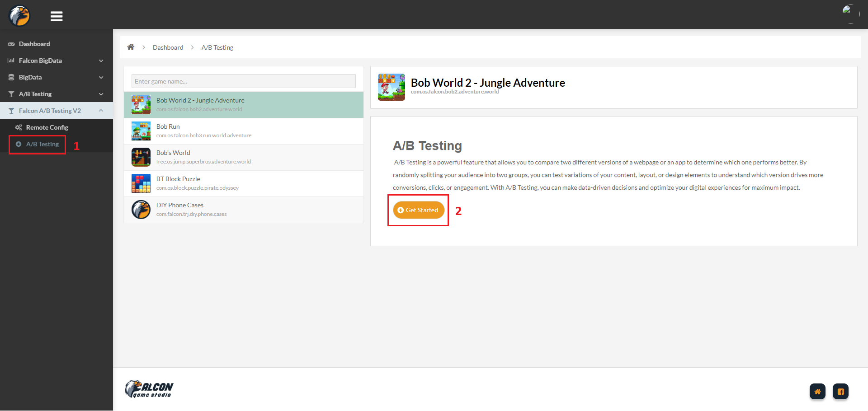Screen dimensions: 868x411
Task: Click the Dashboard sidebar icon
Action: point(11,44)
